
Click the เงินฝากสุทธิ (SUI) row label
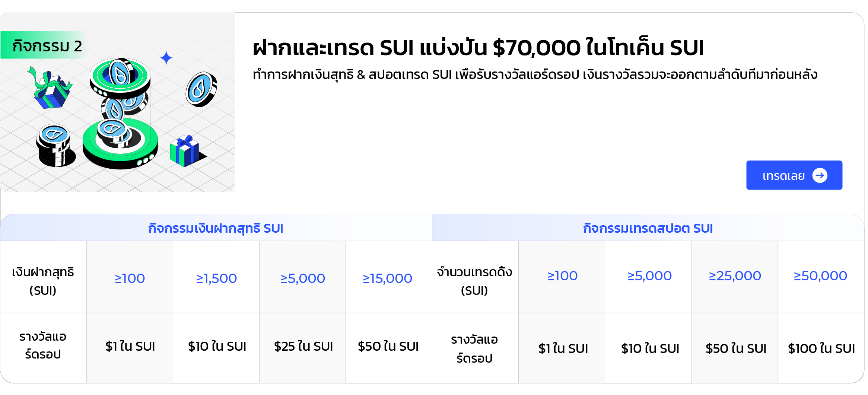point(43,281)
